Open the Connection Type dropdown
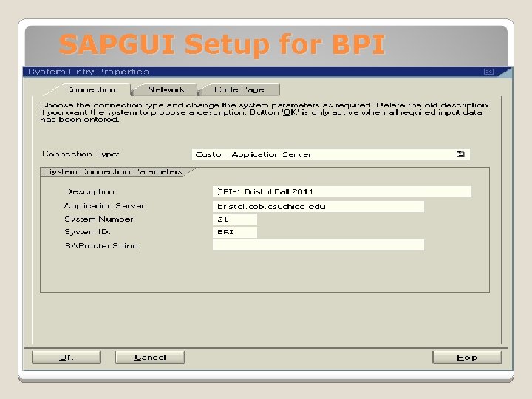Screen dimensions: 532x399 pos(330,154)
